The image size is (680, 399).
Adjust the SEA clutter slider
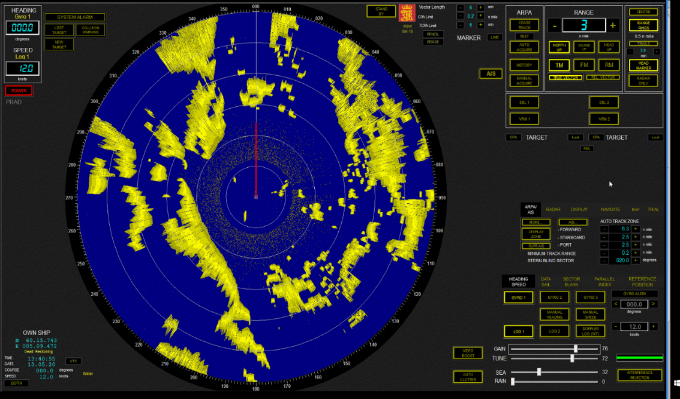539,372
